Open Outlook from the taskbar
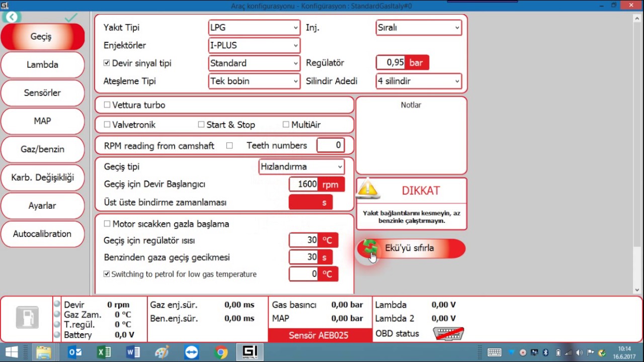Viewport: 644px width, 362px height. pos(74,352)
